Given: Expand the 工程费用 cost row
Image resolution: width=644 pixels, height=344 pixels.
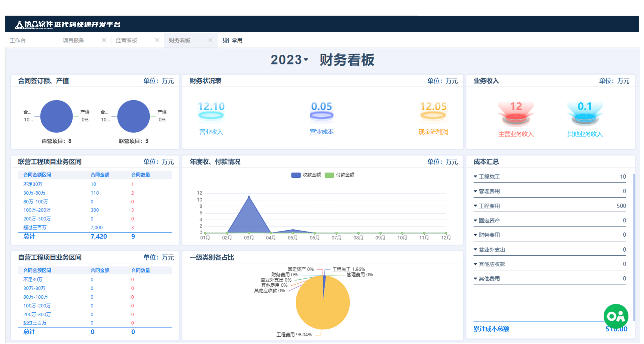Looking at the screenshot, I should coord(476,206).
